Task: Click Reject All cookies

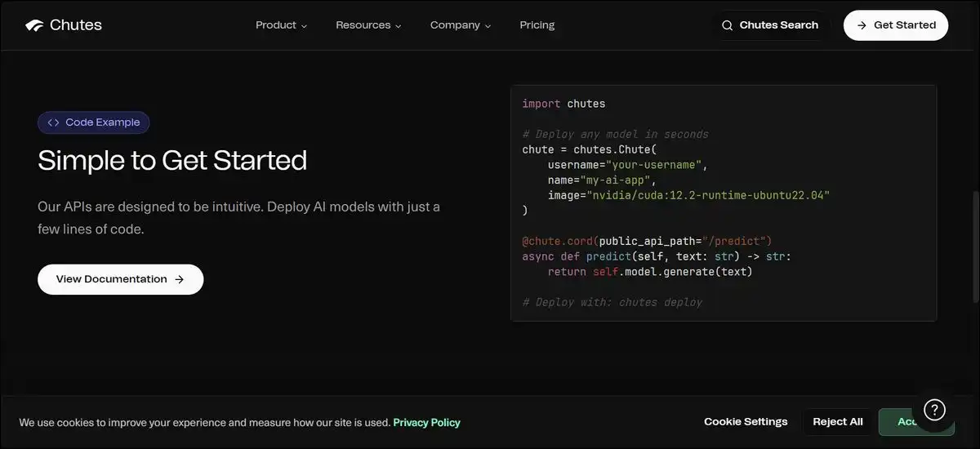Action: (838, 422)
